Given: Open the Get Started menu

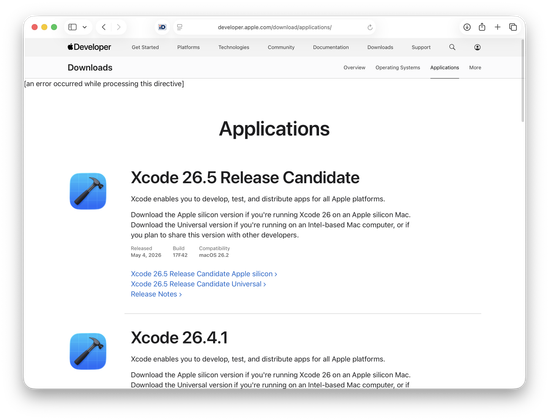Looking at the screenshot, I should 145,47.
